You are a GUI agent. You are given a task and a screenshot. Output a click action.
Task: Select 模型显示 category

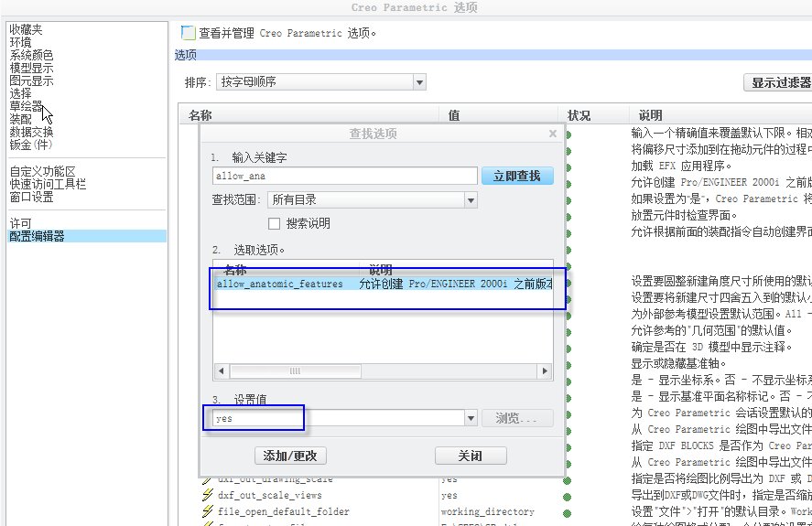(31, 68)
